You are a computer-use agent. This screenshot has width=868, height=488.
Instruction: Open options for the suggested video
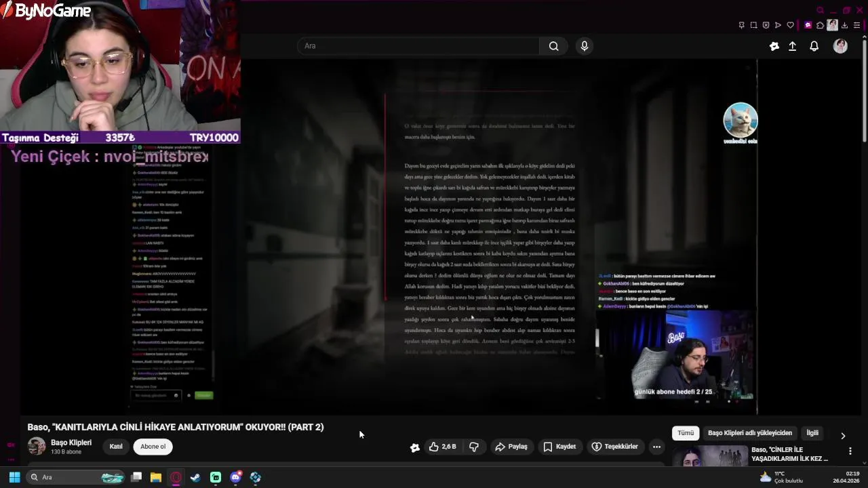click(850, 451)
